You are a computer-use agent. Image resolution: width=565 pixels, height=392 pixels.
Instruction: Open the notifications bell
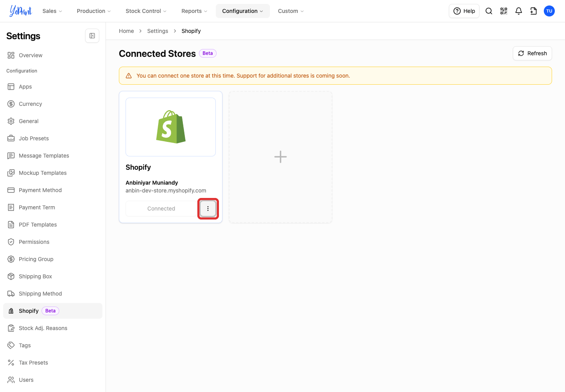[519, 11]
